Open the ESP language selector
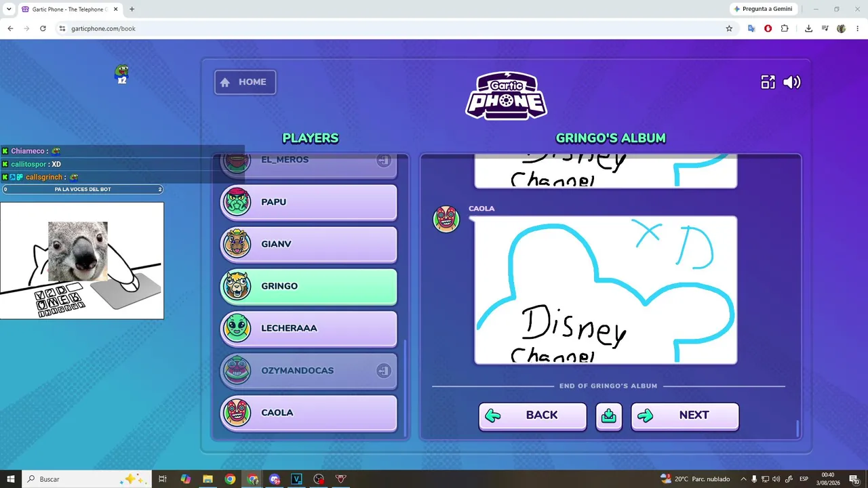The height and width of the screenshot is (488, 868). [804, 479]
